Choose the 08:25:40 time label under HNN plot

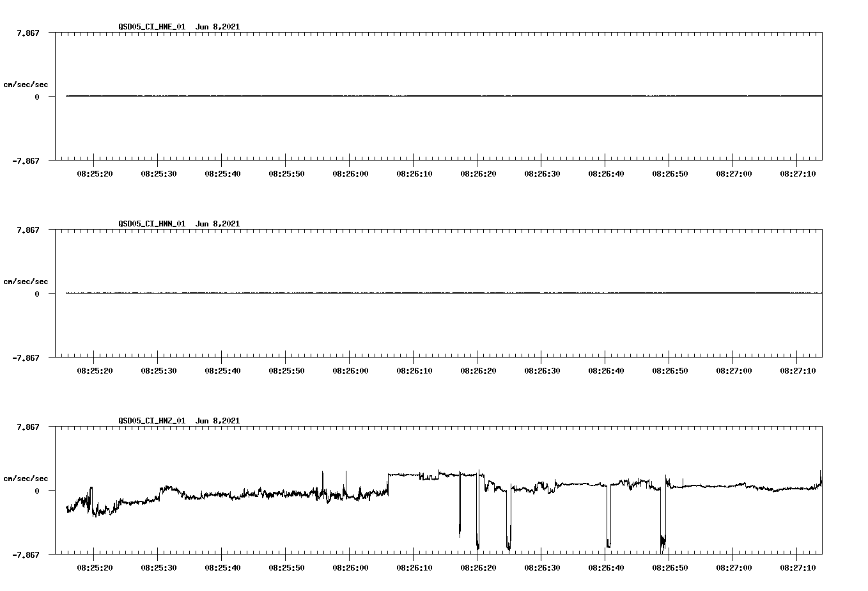pyautogui.click(x=222, y=371)
